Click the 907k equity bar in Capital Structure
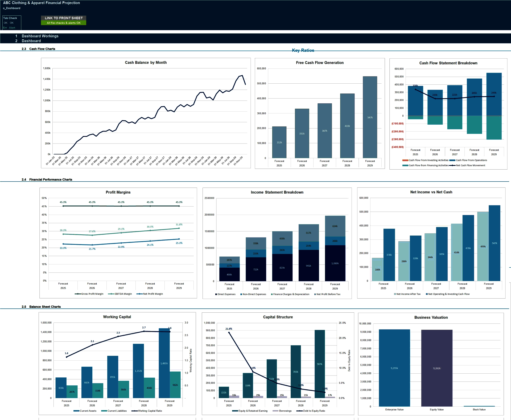 [x=320, y=364]
